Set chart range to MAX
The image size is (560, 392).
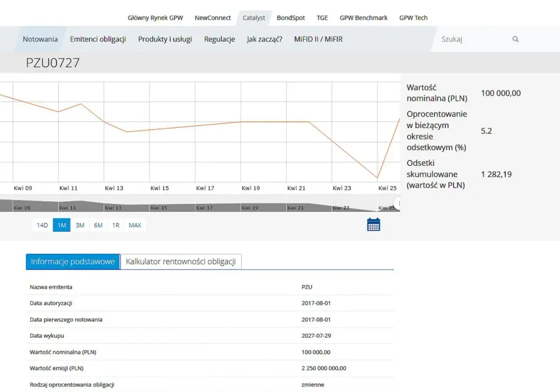click(135, 225)
